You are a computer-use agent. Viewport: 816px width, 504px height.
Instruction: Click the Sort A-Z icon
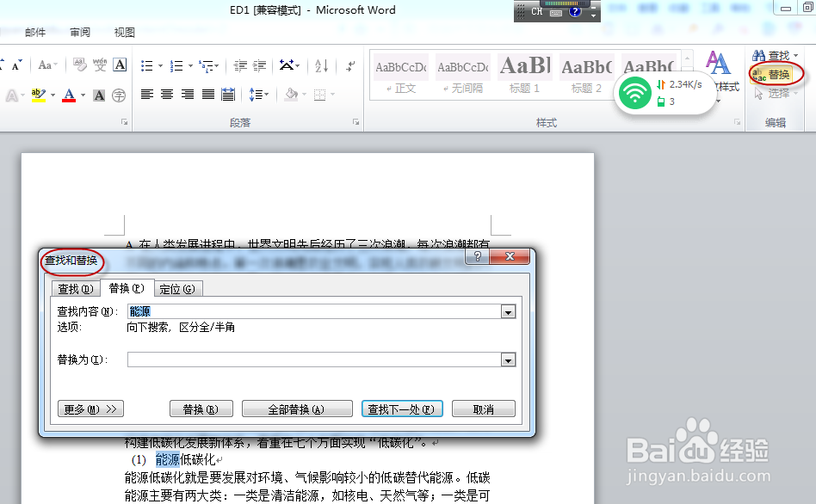(321, 65)
